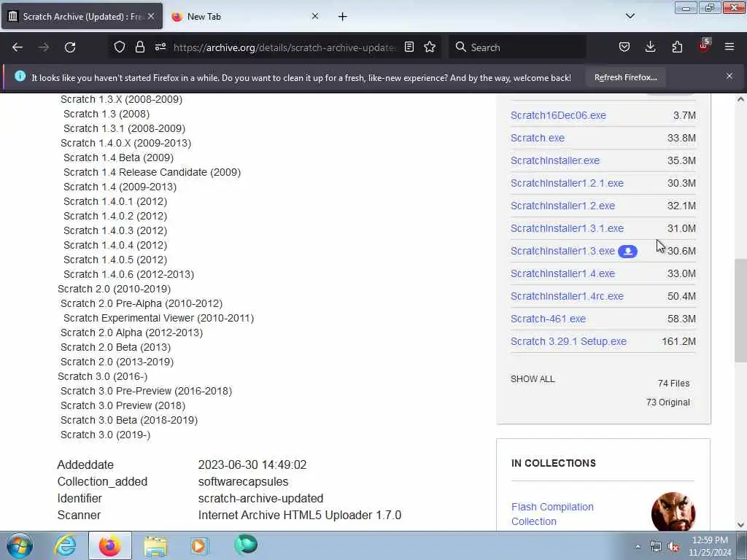Open a new tab with plus button
747x560 pixels.
click(343, 17)
